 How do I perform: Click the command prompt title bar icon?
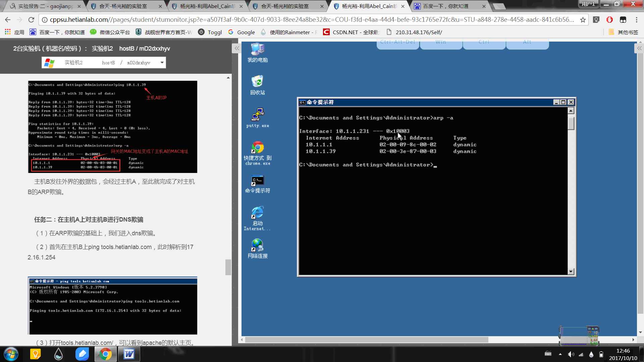[x=302, y=102]
